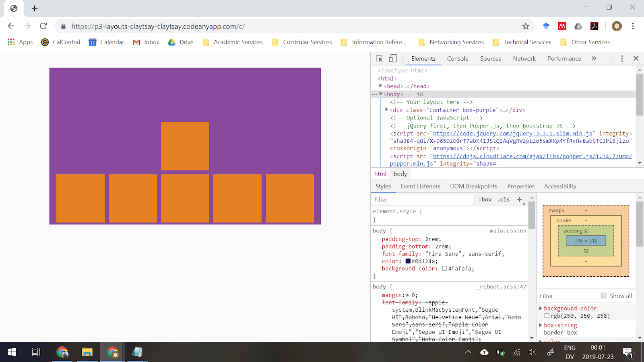This screenshot has height=362, width=644.
Task: Open Networking Services bookmark folder
Action: pyautogui.click(x=451, y=42)
